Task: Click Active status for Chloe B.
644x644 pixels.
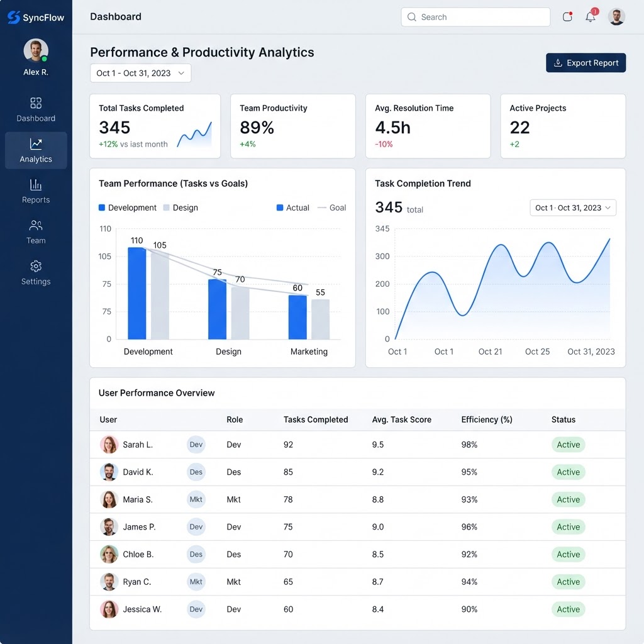Action: point(568,554)
